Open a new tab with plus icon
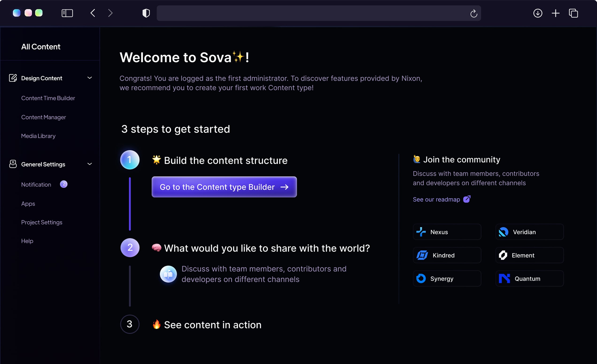 click(x=556, y=13)
